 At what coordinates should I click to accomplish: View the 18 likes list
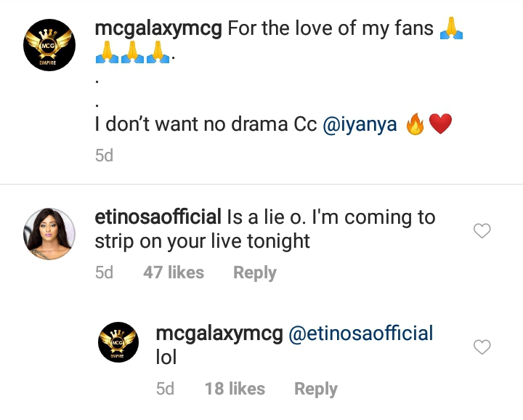tap(235, 389)
